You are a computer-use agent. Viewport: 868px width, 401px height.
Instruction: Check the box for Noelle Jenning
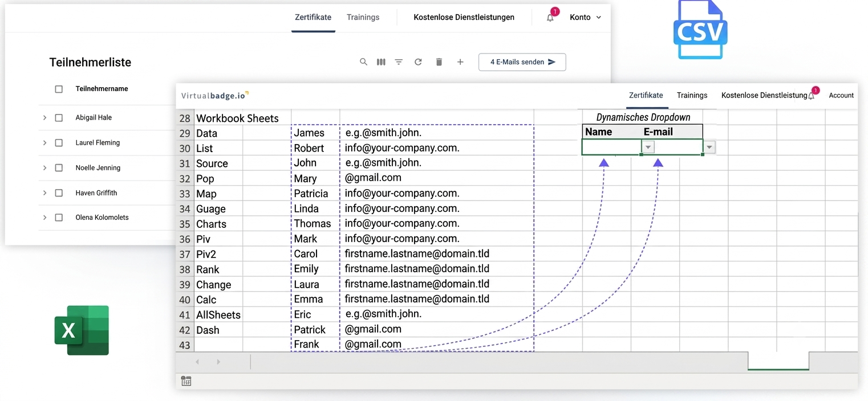coord(59,168)
